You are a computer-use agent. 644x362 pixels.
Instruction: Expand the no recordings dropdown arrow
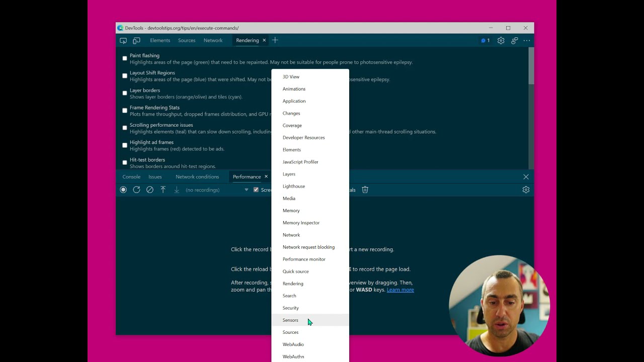(x=246, y=190)
